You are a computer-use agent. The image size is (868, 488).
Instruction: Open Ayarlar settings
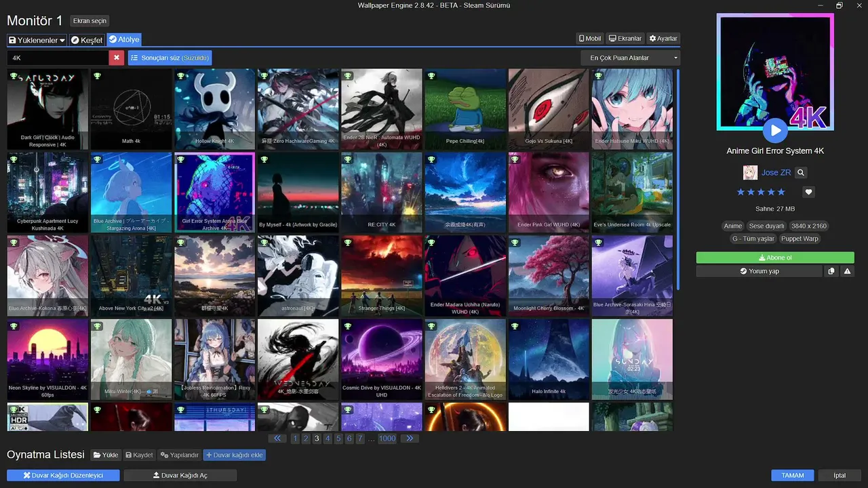663,39
